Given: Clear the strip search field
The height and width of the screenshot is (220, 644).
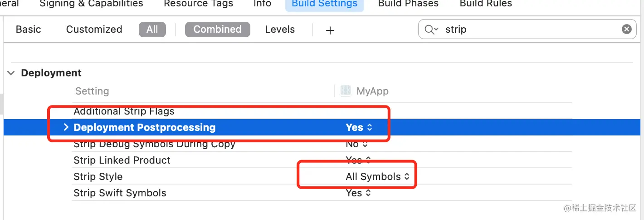Looking at the screenshot, I should click(x=626, y=29).
